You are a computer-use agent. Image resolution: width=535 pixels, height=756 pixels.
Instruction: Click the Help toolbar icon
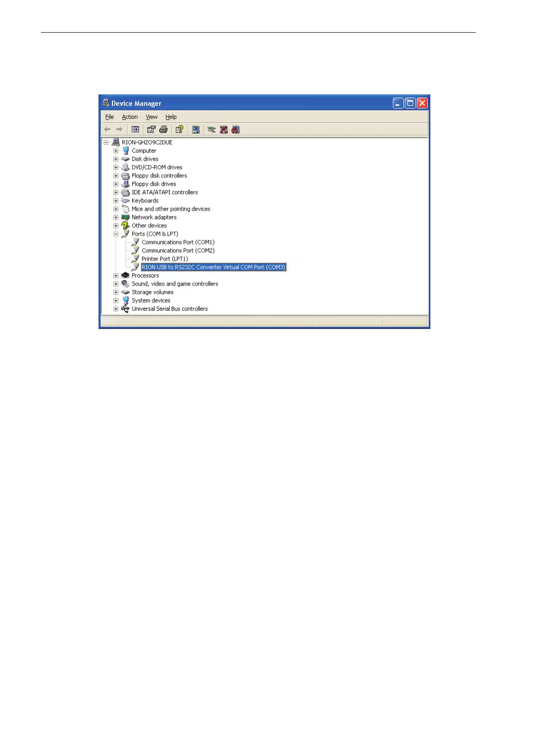[179, 130]
